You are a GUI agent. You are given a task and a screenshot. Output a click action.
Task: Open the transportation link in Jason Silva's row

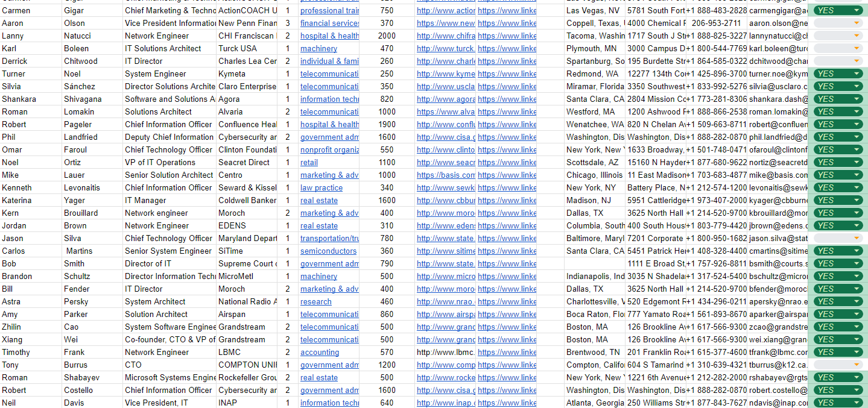click(329, 238)
